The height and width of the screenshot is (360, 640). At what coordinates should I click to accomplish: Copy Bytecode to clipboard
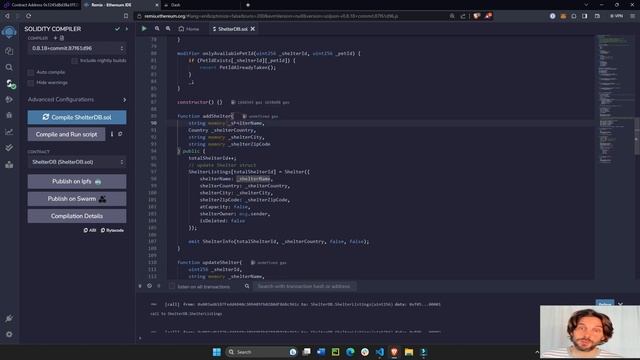[x=112, y=230]
